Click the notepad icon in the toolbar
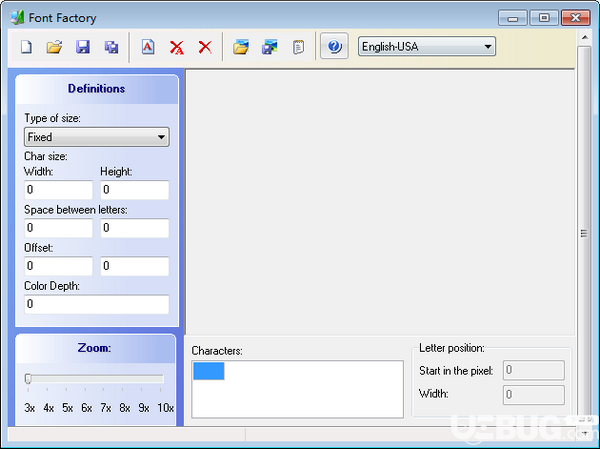This screenshot has width=600, height=449. (x=298, y=47)
